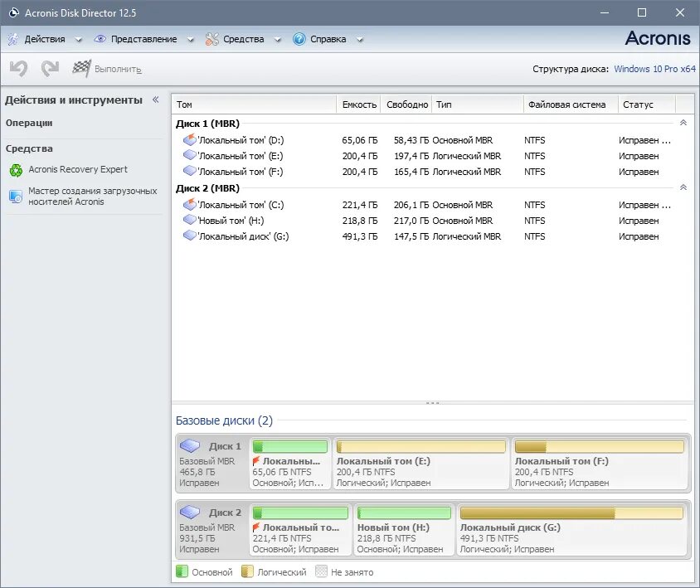Viewport: 700px width, 588px height.
Task: Click the volume icon for drive D:
Action: 190,140
